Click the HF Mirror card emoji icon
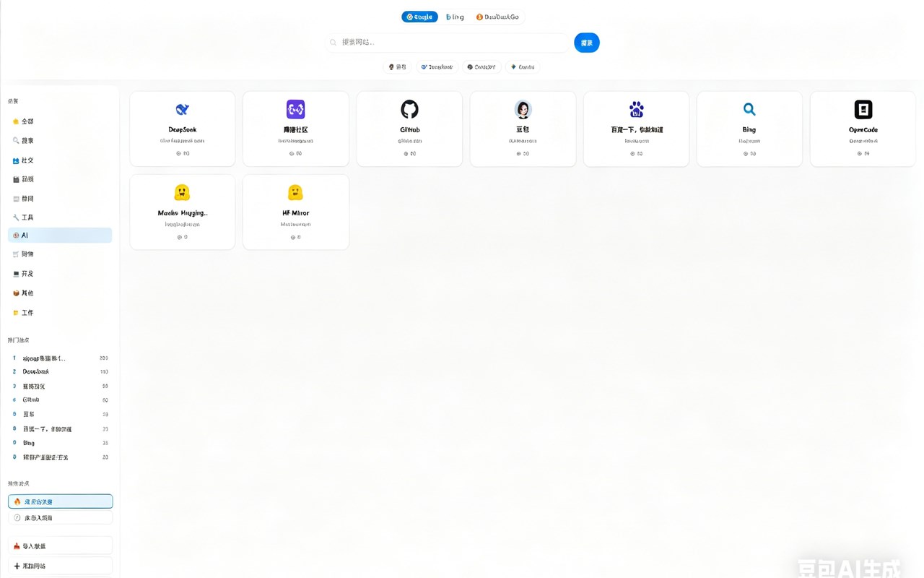The width and height of the screenshot is (924, 578). pyautogui.click(x=295, y=192)
